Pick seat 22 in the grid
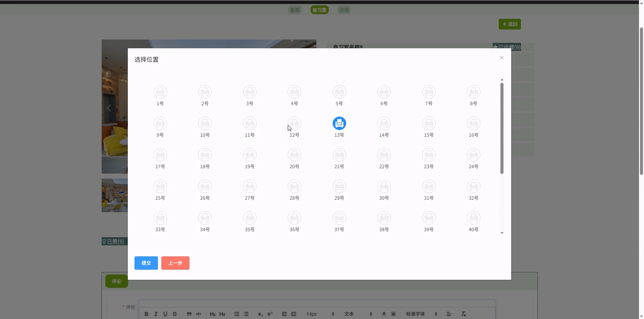 pos(384,155)
